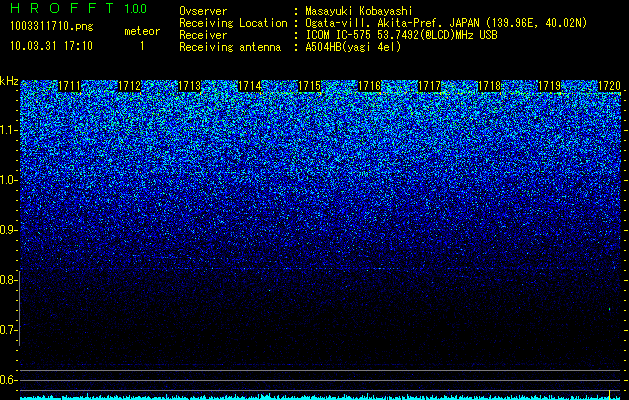The width and height of the screenshot is (629, 400).
Task: Click the 1714 time marker
Action: pos(250,86)
